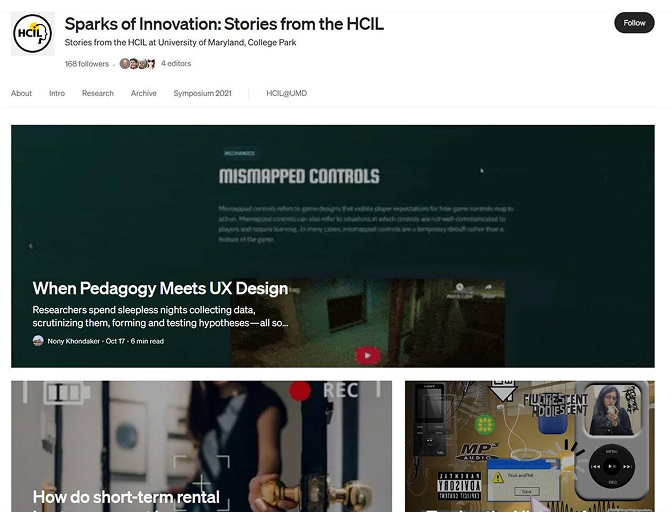The width and height of the screenshot is (672, 512).
Task: Open the Intro tab
Action: pos(57,93)
